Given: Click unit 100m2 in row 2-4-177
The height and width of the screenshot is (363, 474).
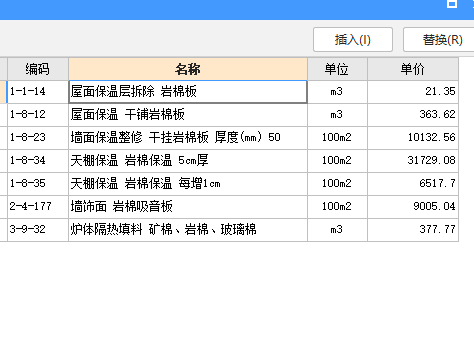Looking at the screenshot, I should (x=337, y=207).
